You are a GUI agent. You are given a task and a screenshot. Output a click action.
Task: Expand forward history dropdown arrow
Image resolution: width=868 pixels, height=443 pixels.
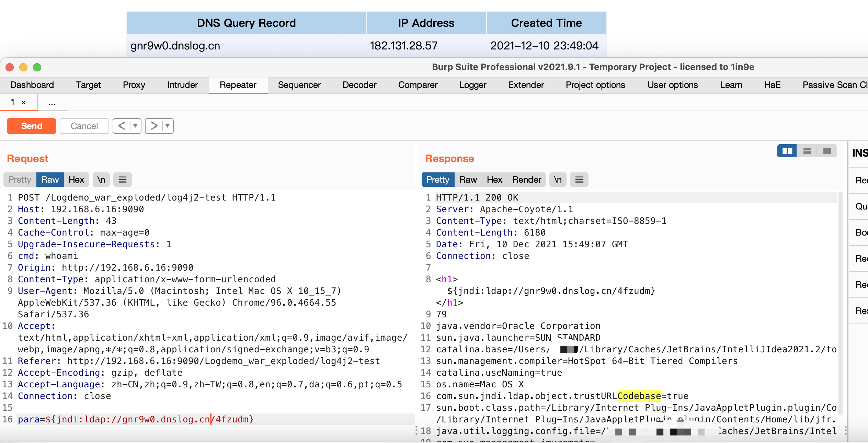tap(168, 126)
